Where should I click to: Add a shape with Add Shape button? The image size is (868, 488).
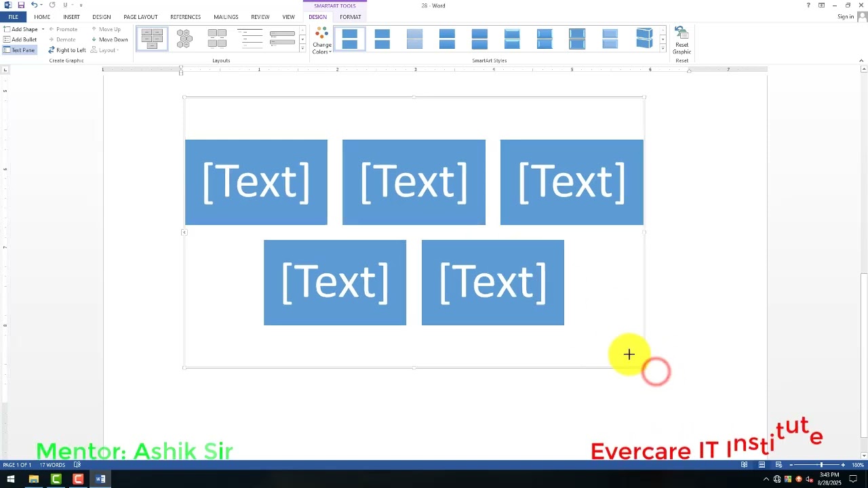[21, 29]
